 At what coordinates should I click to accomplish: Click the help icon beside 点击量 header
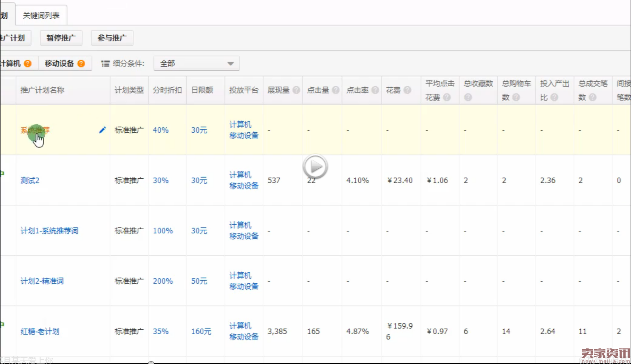coord(336,90)
